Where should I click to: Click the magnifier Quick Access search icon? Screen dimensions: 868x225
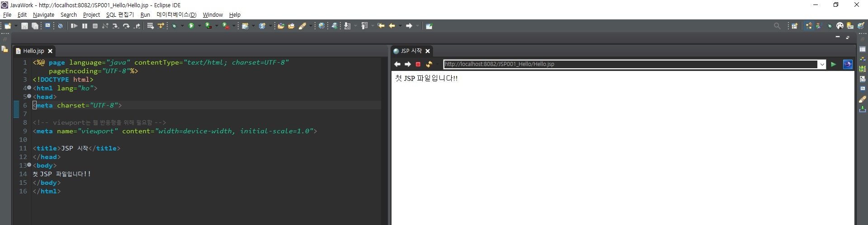pos(777,26)
